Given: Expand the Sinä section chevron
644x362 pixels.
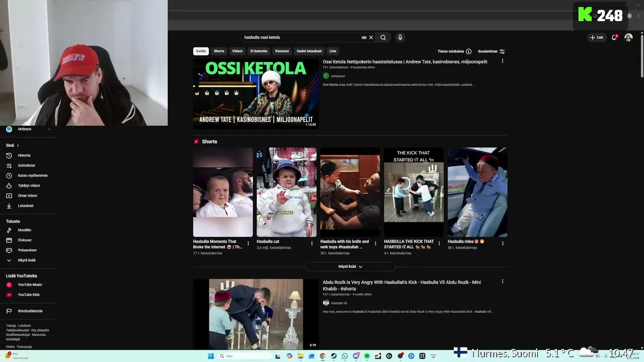Looking at the screenshot, I should [x=18, y=145].
